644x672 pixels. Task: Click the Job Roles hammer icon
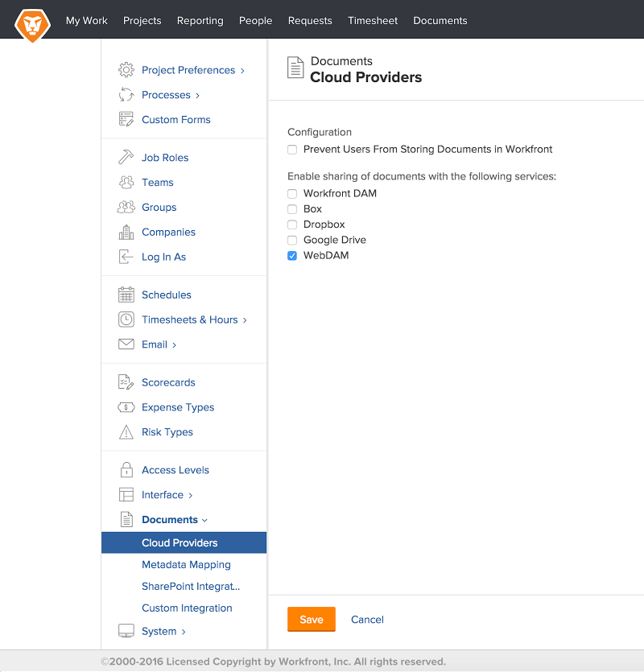[126, 157]
